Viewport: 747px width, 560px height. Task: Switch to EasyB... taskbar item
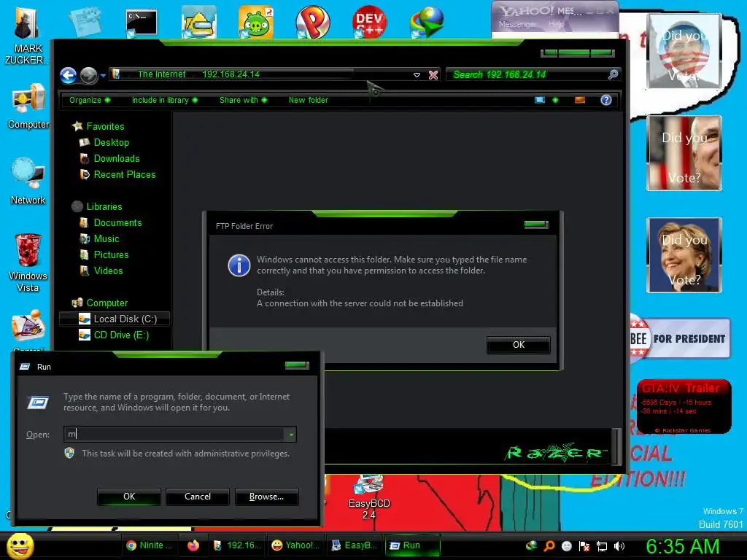pos(354,545)
